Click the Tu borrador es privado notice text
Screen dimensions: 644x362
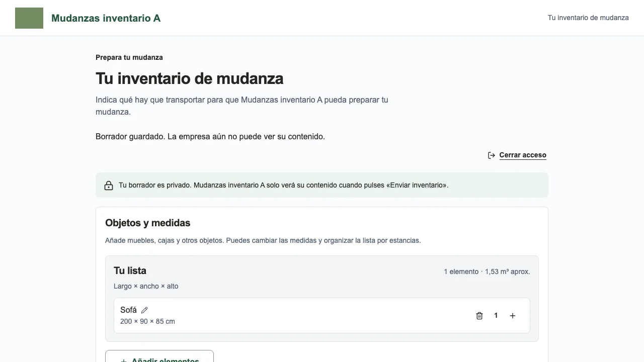[283, 185]
